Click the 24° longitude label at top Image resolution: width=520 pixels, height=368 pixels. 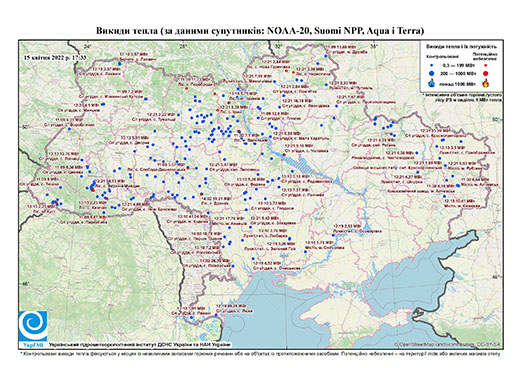click(88, 46)
